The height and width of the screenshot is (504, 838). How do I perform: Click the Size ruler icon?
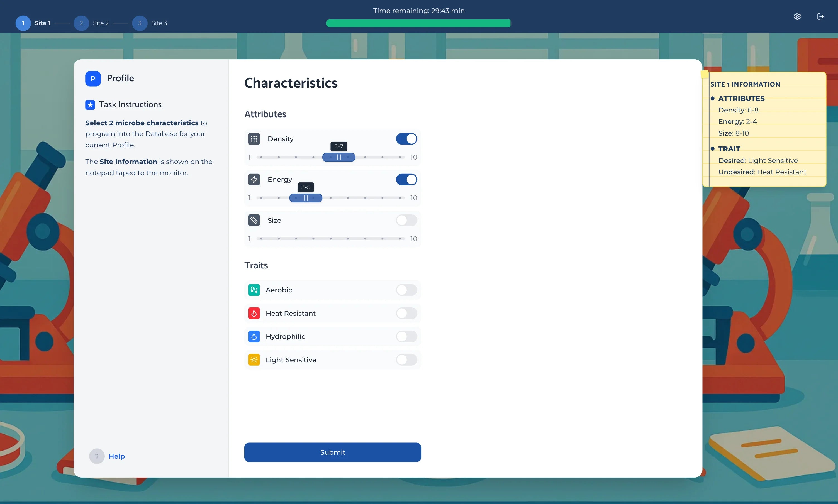[x=254, y=221]
